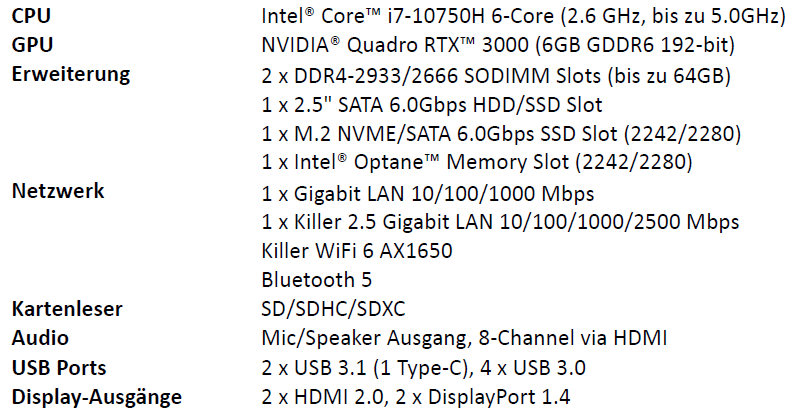
Task: Click the USB Ports label
Action: [x=59, y=367]
